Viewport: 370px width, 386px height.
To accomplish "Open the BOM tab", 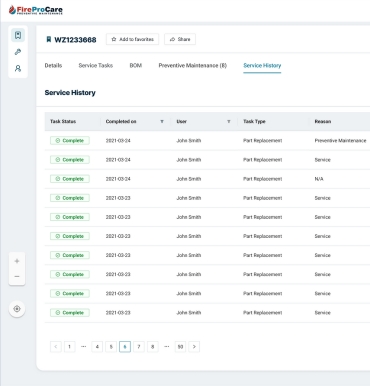I will click(136, 65).
